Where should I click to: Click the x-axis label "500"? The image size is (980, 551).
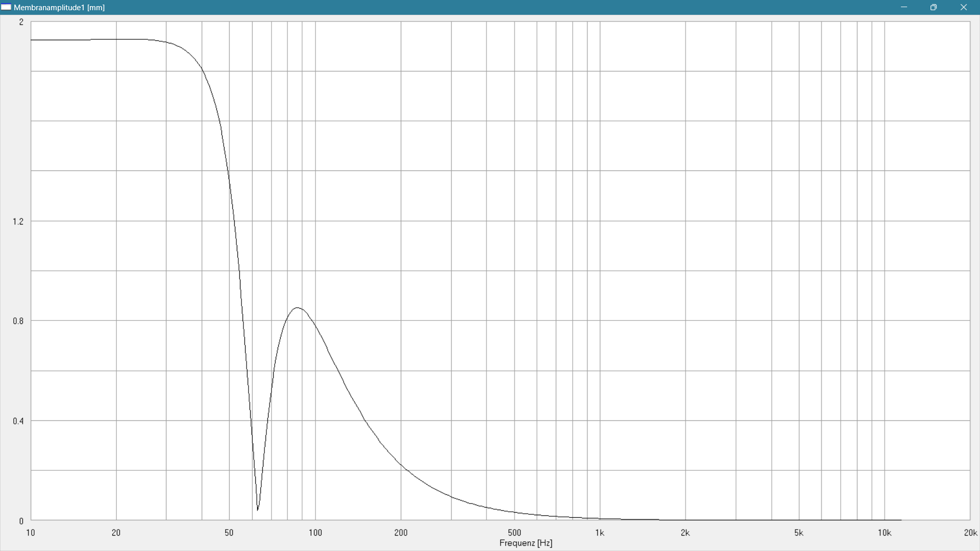(514, 533)
